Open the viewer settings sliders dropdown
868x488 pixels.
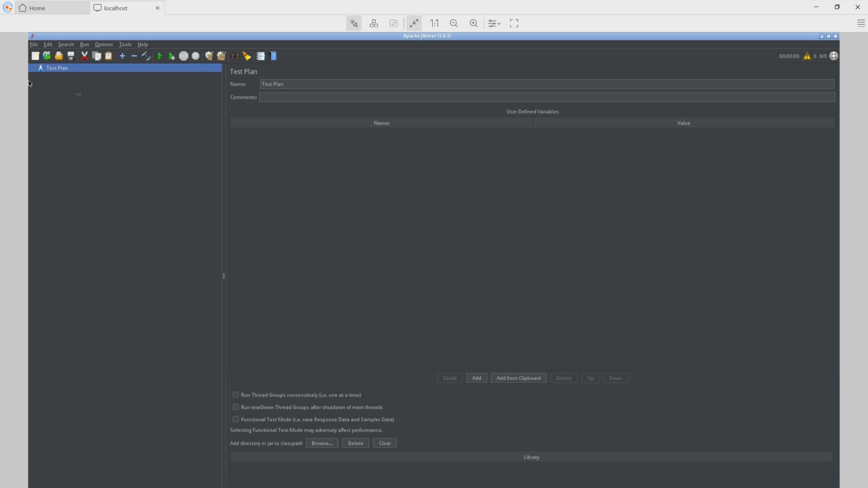(494, 23)
